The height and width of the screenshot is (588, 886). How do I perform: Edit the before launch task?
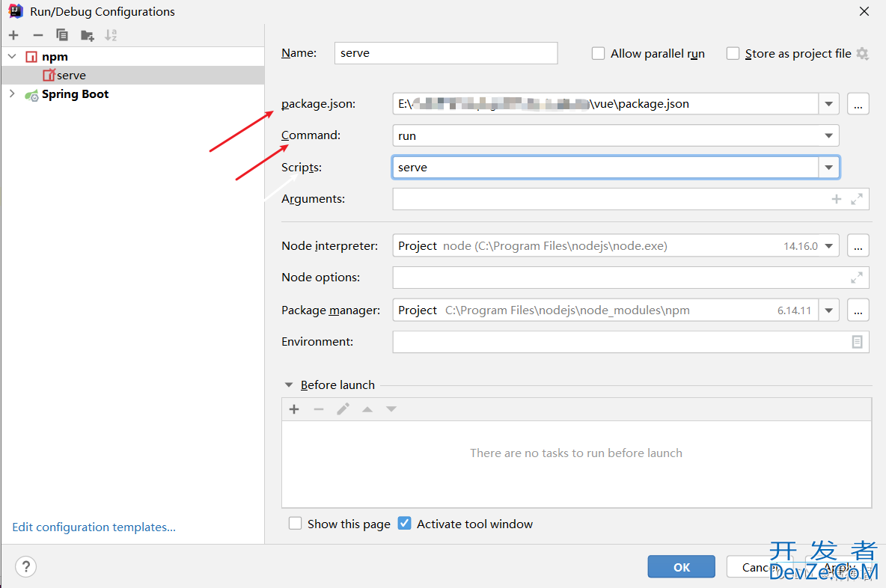coord(343,409)
